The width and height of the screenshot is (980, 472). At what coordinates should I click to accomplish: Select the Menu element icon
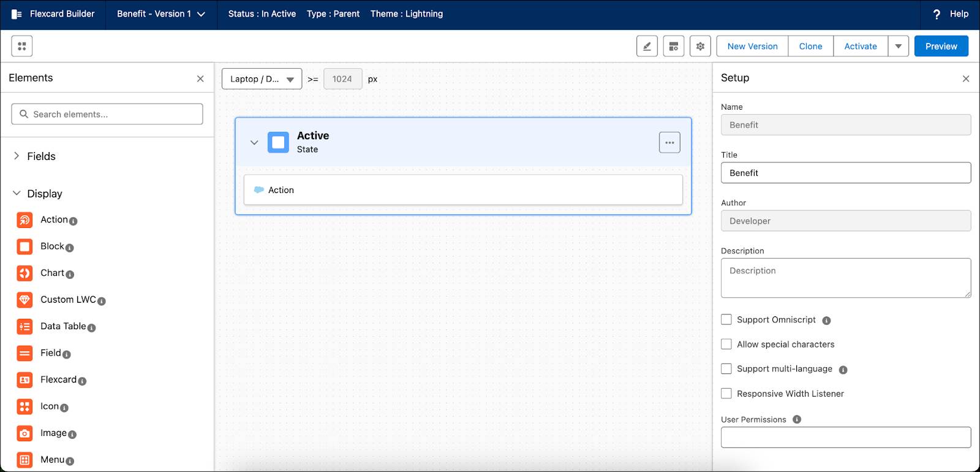point(24,460)
